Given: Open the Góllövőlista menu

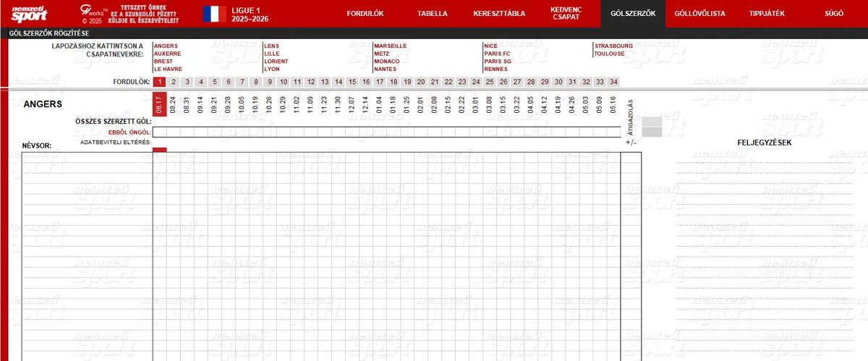Looking at the screenshot, I should coord(699,13).
